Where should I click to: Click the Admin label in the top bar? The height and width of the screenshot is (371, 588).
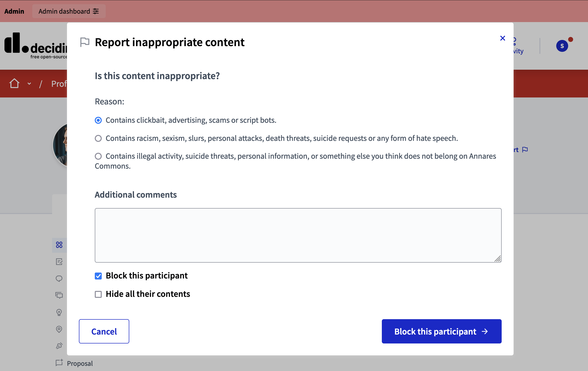14,11
